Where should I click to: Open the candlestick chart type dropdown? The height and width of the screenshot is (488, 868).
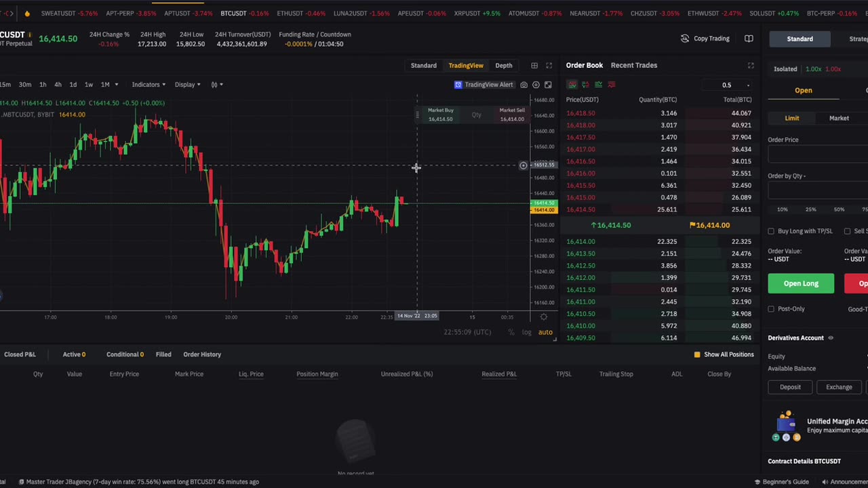(217, 85)
